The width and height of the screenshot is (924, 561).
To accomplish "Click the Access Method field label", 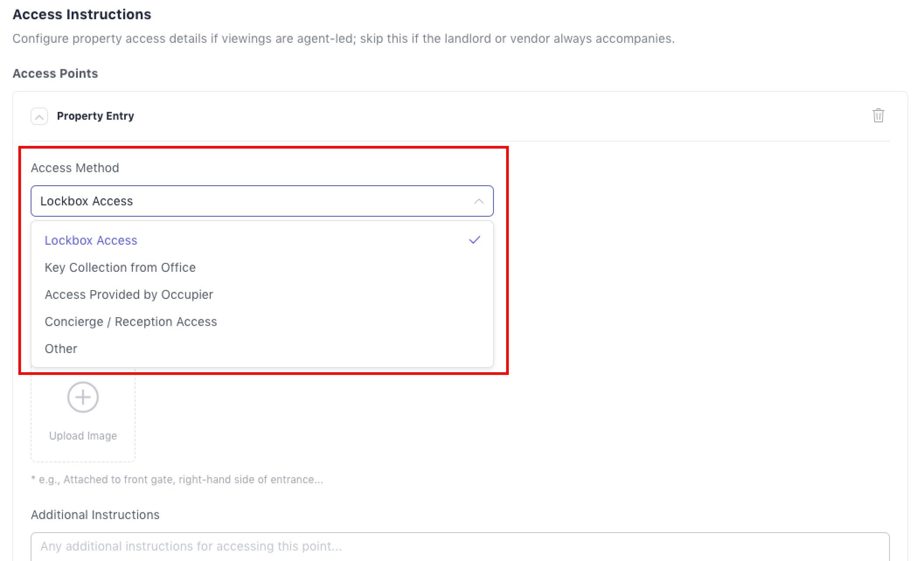I will coord(75,168).
